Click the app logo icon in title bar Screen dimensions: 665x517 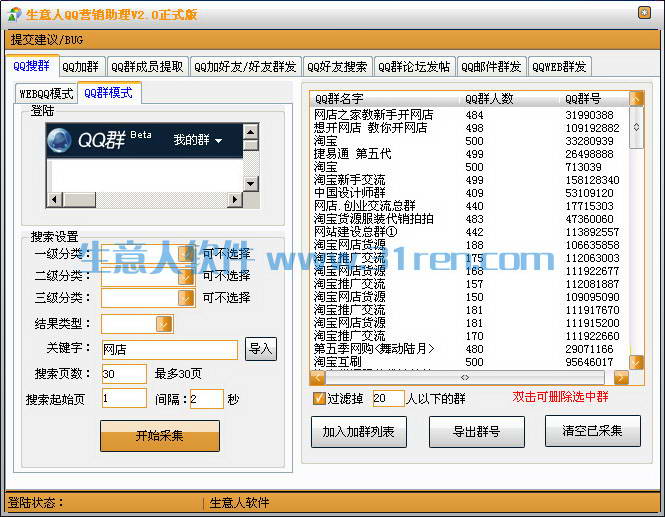coord(13,13)
